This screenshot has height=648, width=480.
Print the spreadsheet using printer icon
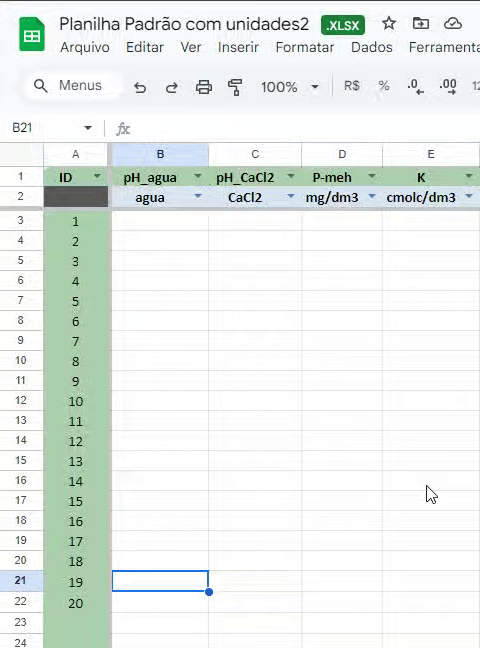[203, 87]
